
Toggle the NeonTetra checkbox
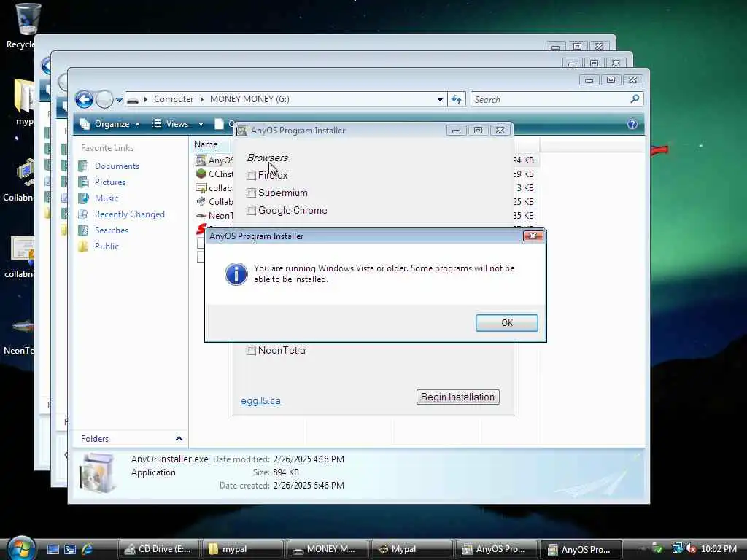tap(251, 351)
